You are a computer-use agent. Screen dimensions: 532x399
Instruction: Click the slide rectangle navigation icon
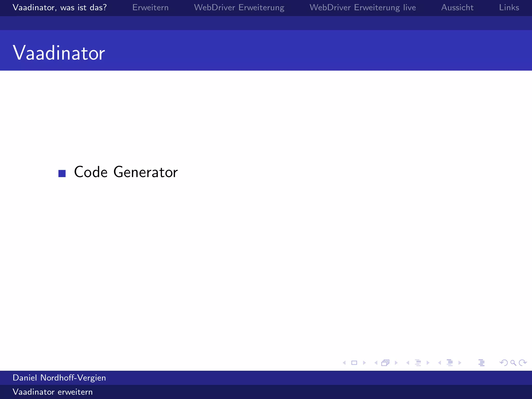(x=354, y=363)
